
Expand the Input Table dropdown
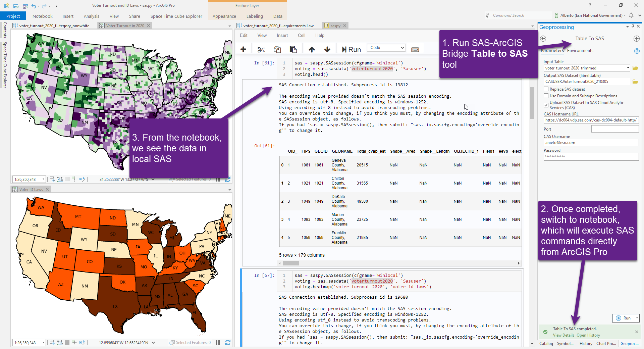point(628,68)
